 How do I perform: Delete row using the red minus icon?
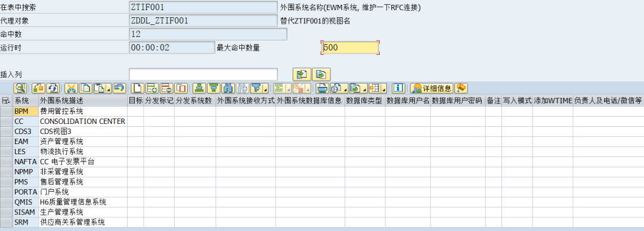(166, 88)
